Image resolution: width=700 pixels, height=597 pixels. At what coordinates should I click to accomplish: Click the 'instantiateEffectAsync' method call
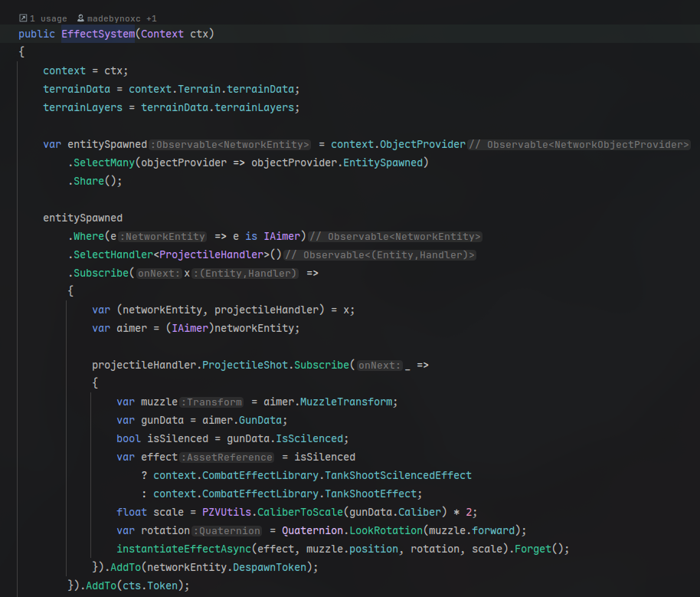(x=184, y=549)
